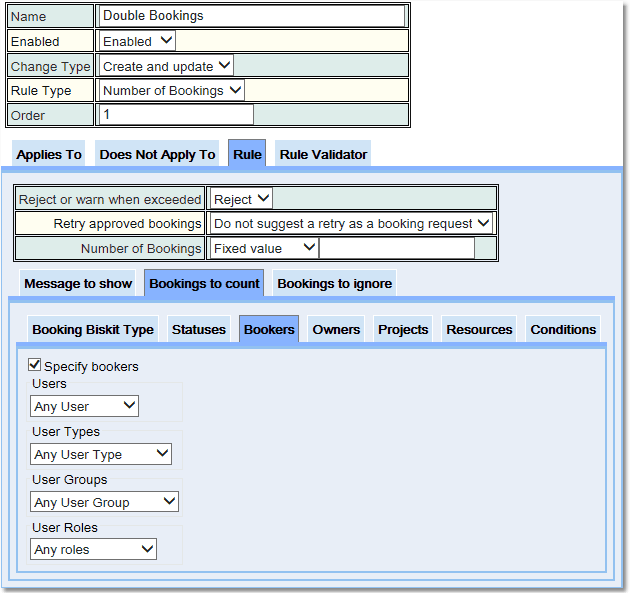Open the Fixed value dropdown
Screen dimensions: 630x595
point(264,248)
